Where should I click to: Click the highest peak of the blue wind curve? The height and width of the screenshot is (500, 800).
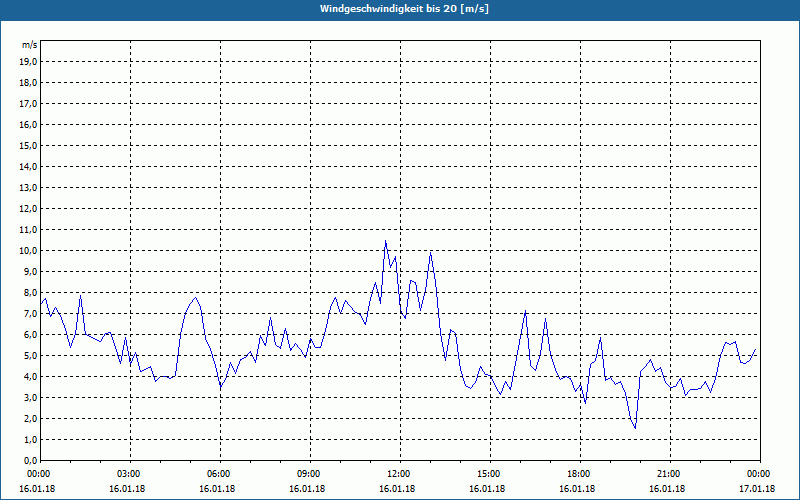(385, 241)
